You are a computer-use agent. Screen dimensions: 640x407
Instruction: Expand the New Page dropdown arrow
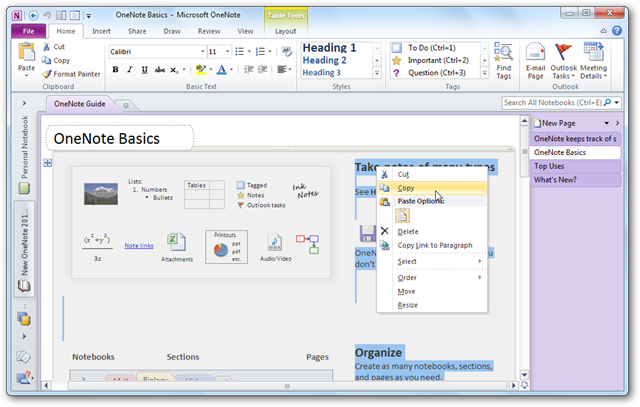click(x=607, y=123)
